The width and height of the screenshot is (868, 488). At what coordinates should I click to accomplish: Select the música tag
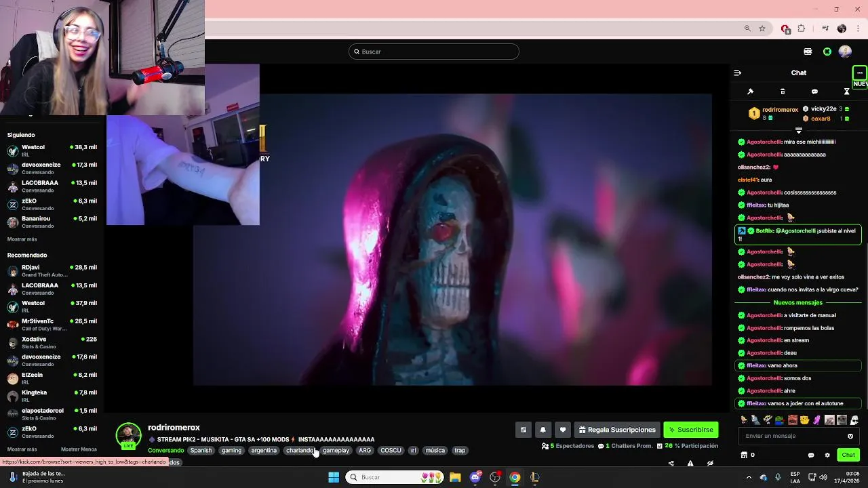pos(435,450)
